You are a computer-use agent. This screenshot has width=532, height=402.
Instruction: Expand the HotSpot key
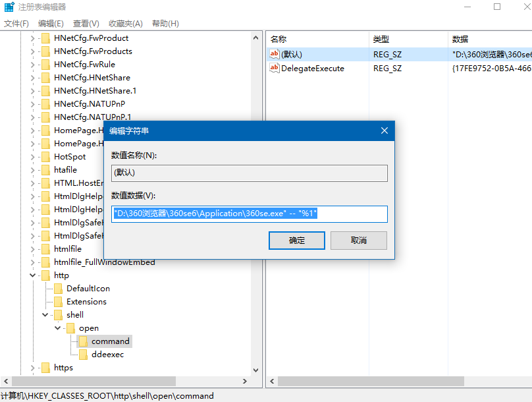[32, 157]
